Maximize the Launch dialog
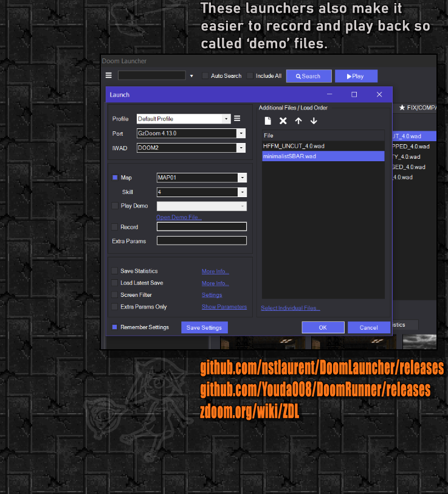Image resolution: width=448 pixels, height=494 pixels. [354, 94]
